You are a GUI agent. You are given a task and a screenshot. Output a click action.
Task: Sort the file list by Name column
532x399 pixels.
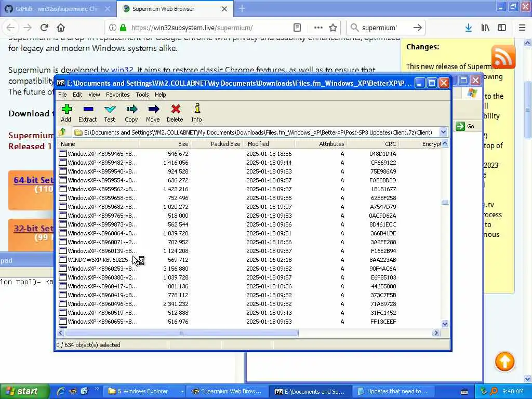pyautogui.click(x=98, y=144)
